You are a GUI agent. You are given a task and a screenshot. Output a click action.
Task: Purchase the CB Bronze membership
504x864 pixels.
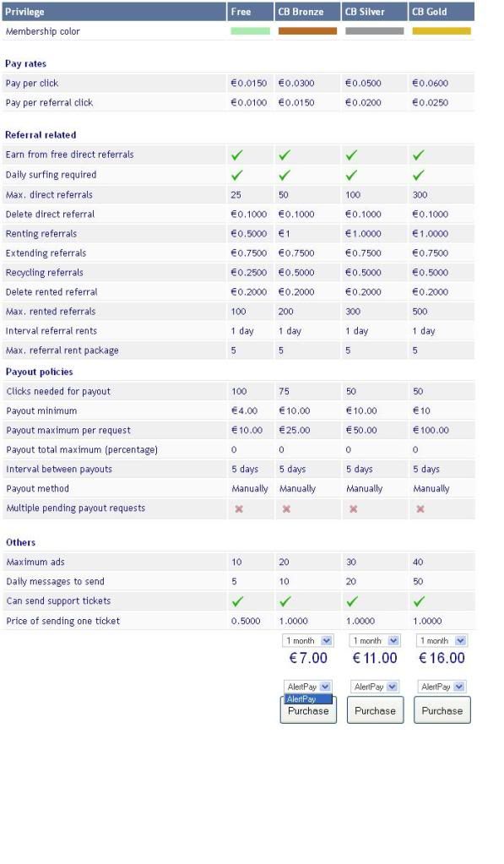[x=308, y=710]
